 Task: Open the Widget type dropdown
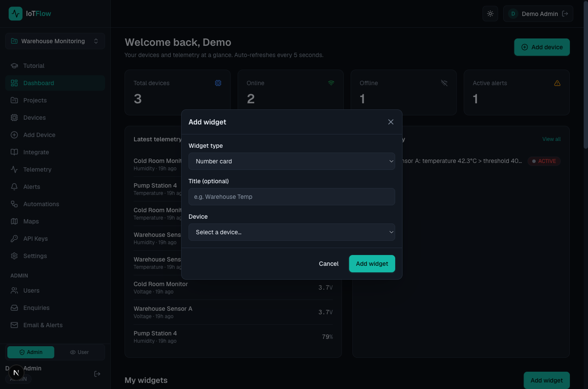coord(292,161)
